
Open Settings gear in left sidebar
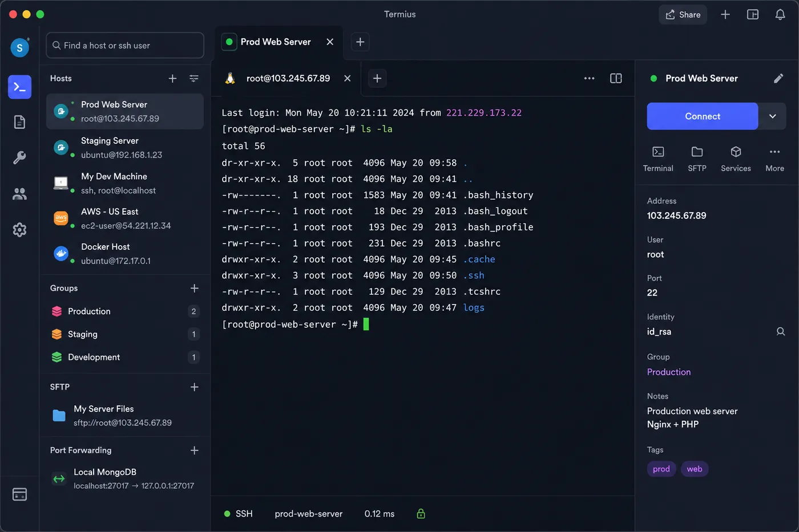tap(19, 230)
